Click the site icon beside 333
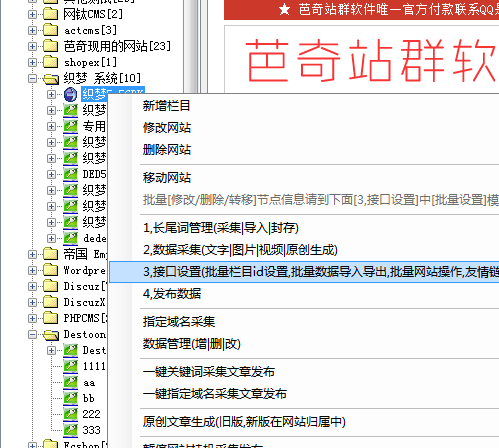 [x=70, y=430]
